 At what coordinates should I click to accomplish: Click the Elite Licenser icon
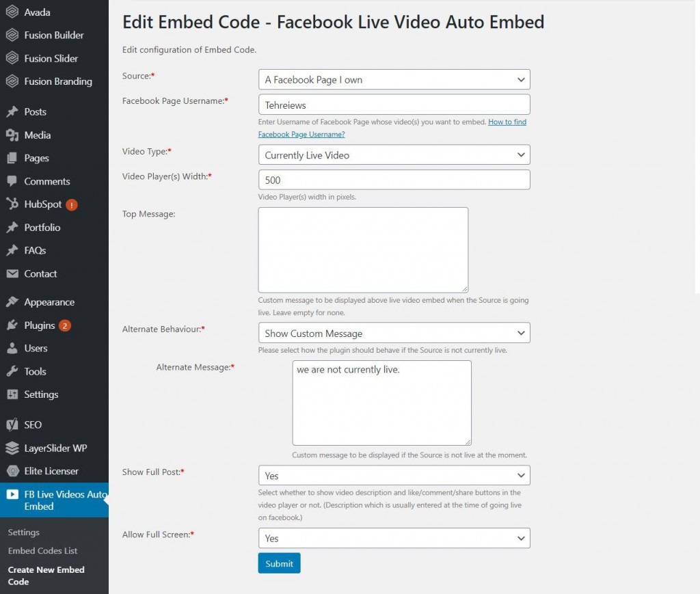(13, 471)
